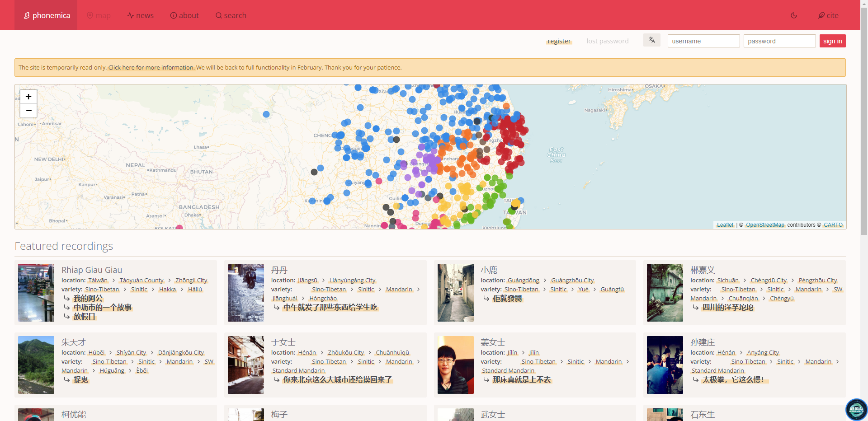Screen dimensions: 868x421
Task: Play the recording 你来北京这么大城市还给摸回来了
Action: click(x=337, y=380)
